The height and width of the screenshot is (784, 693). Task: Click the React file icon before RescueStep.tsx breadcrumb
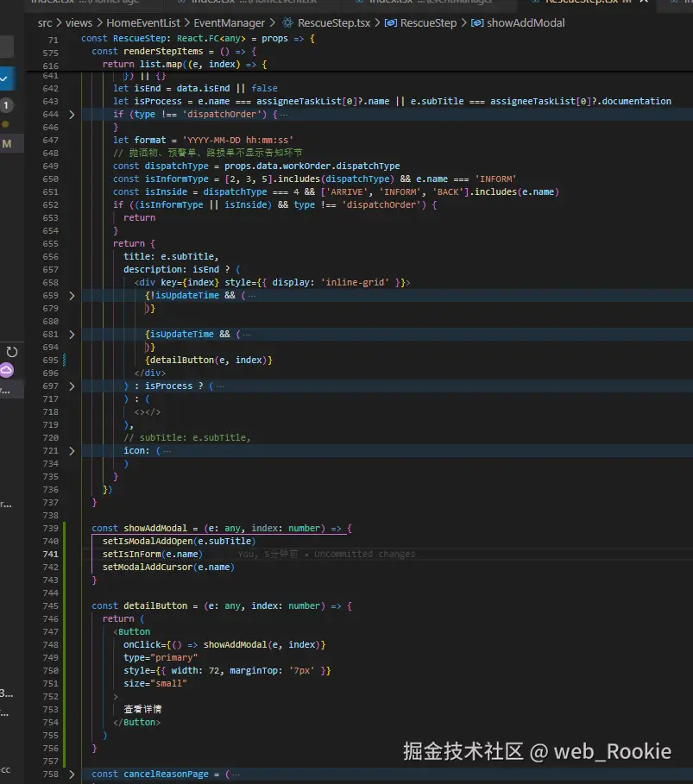(x=287, y=23)
